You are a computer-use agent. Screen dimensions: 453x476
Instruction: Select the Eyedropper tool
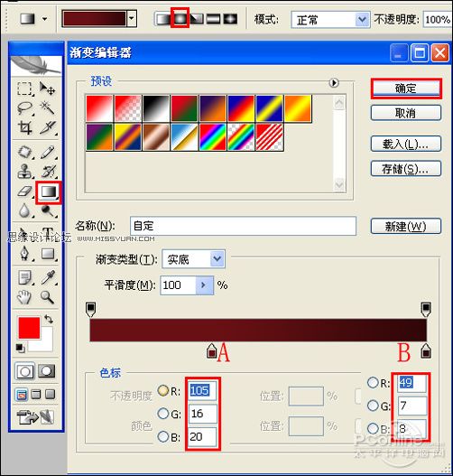coord(48,277)
